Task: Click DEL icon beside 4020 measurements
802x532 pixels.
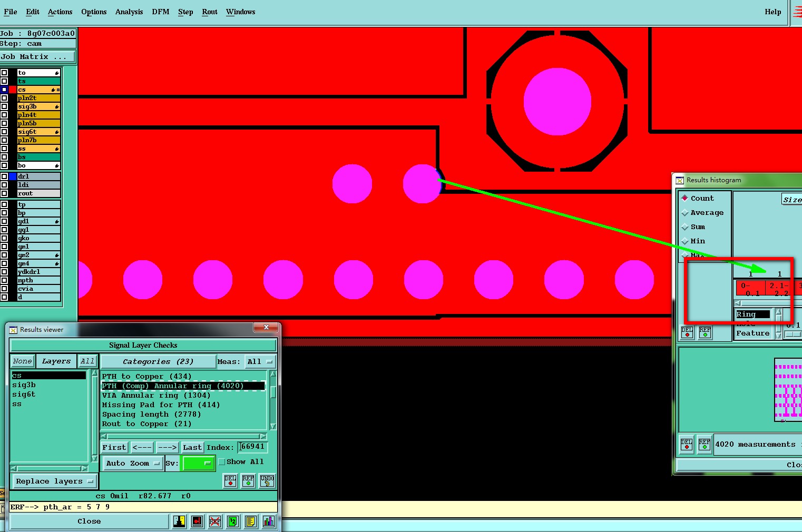Action: tap(687, 445)
